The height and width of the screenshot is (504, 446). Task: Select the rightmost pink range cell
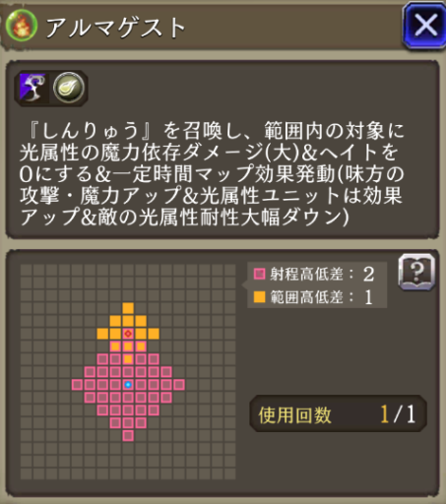coord(179,385)
